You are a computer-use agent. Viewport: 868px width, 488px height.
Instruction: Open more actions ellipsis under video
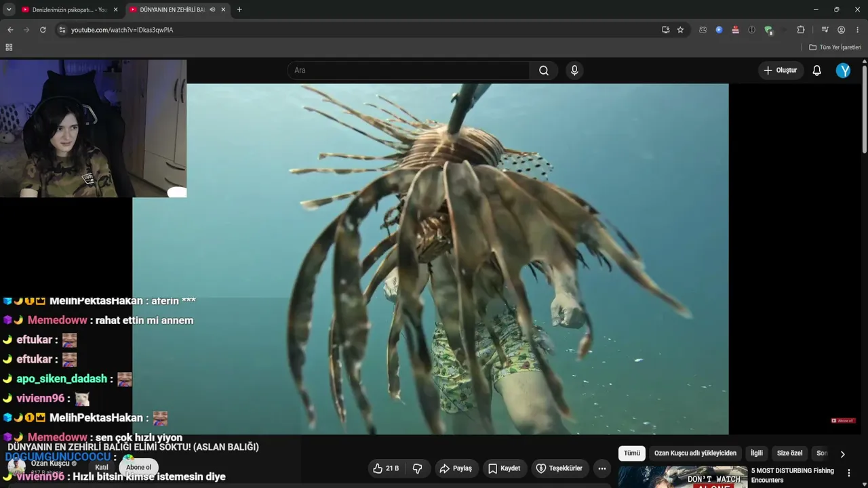tap(601, 468)
